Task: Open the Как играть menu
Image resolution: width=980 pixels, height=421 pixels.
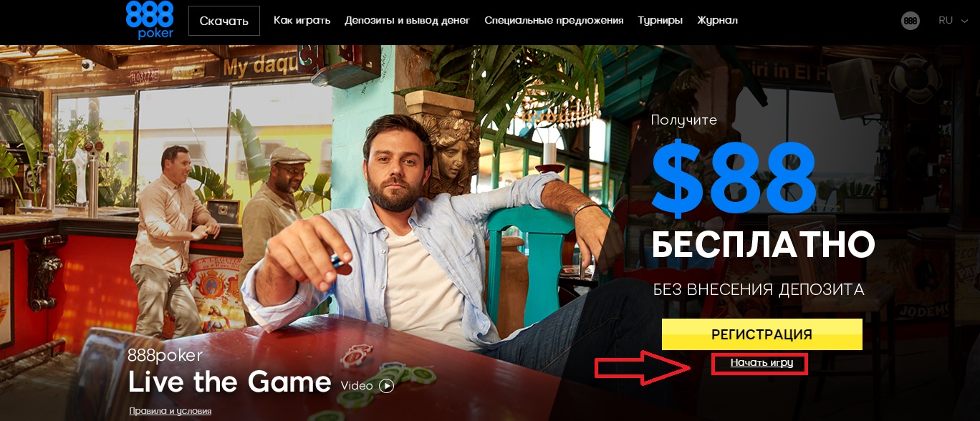Action: 302,20
